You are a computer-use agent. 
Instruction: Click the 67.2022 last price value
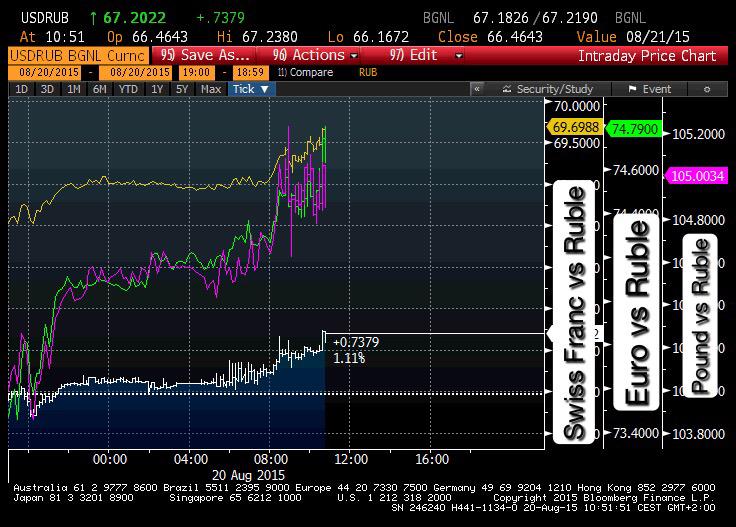(x=134, y=18)
